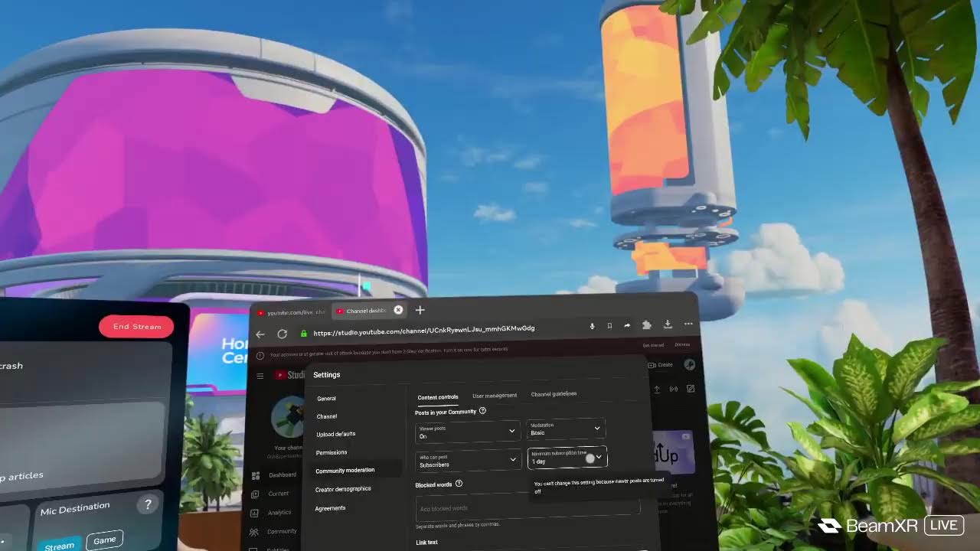Screen dimensions: 980x551
Task: Switch to the User management tab
Action: (495, 396)
